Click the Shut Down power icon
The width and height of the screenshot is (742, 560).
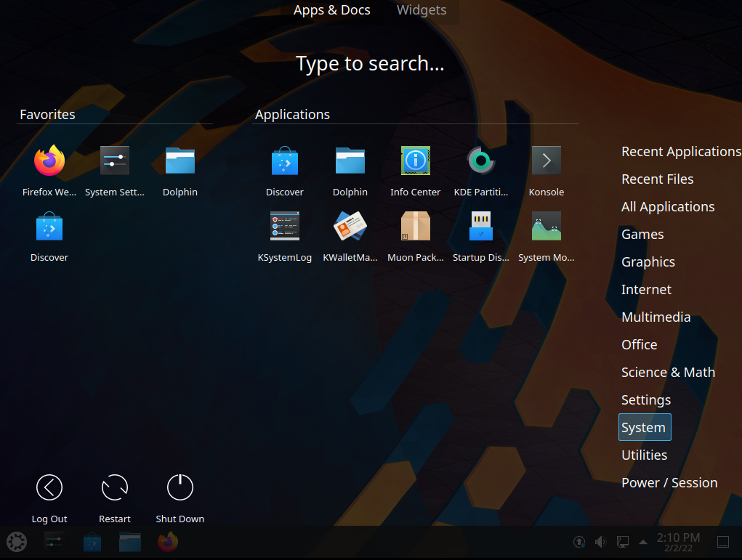coord(180,487)
